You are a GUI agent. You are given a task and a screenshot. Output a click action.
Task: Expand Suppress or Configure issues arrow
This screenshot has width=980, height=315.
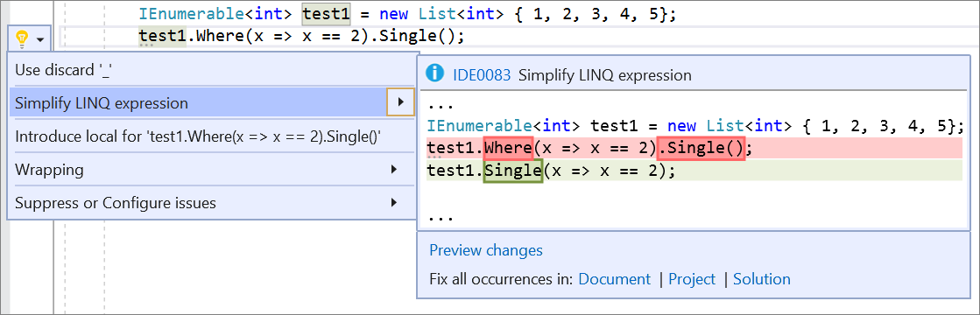tap(394, 202)
